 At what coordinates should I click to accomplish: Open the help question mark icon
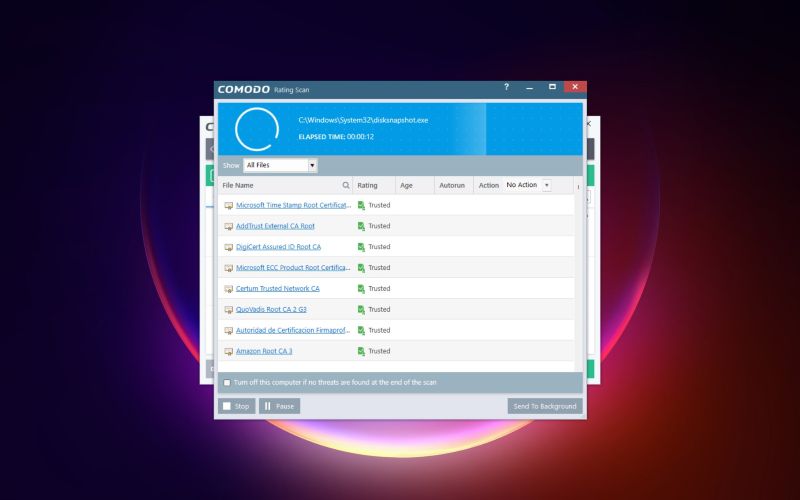pos(506,87)
